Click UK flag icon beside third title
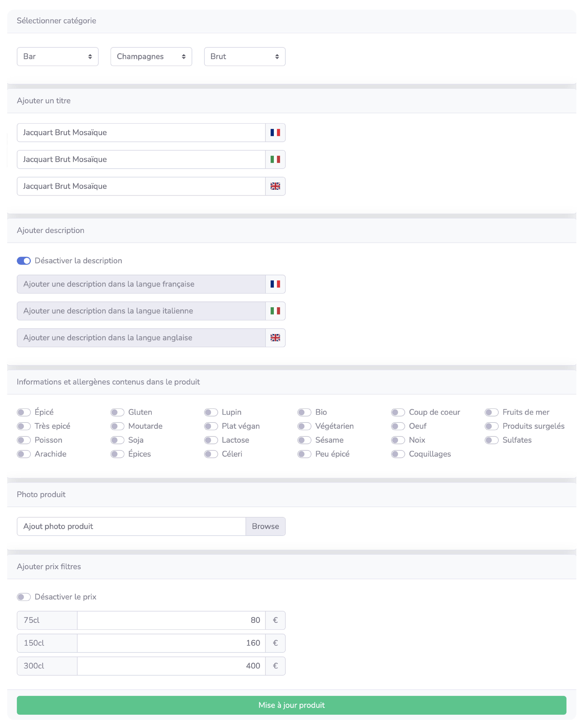The height and width of the screenshot is (728, 584). (x=275, y=186)
